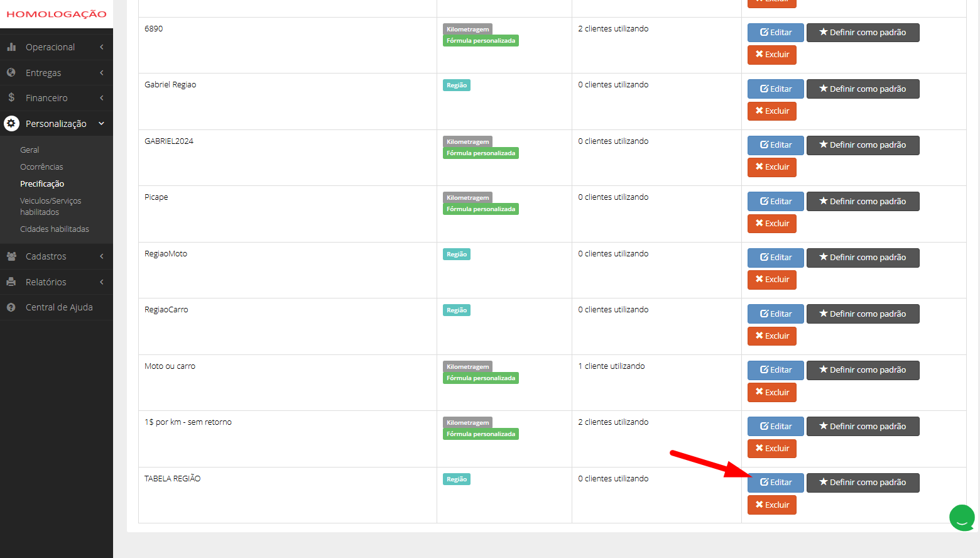The image size is (980, 558).
Task: Expand the Relatórios menu chevron
Action: (102, 282)
